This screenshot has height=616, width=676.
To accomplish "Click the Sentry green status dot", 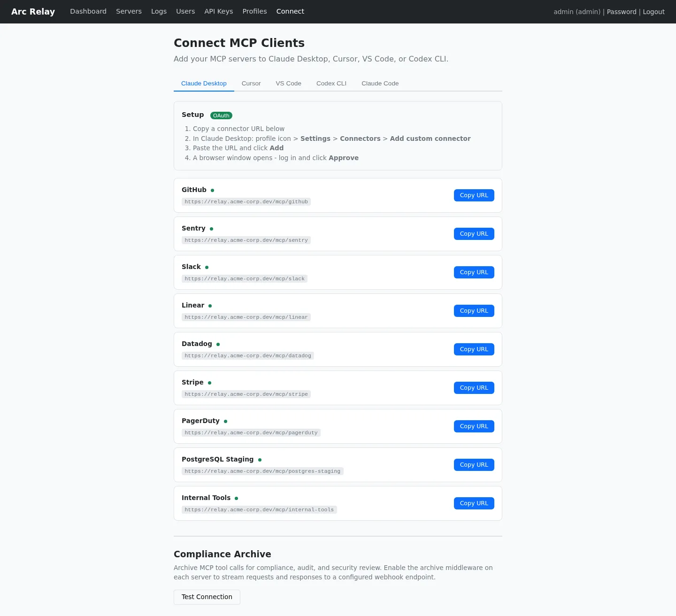I will (x=211, y=229).
